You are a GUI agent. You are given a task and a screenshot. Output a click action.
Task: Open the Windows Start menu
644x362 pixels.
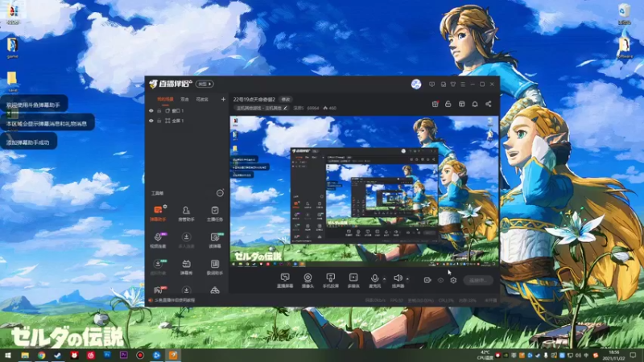click(8, 355)
